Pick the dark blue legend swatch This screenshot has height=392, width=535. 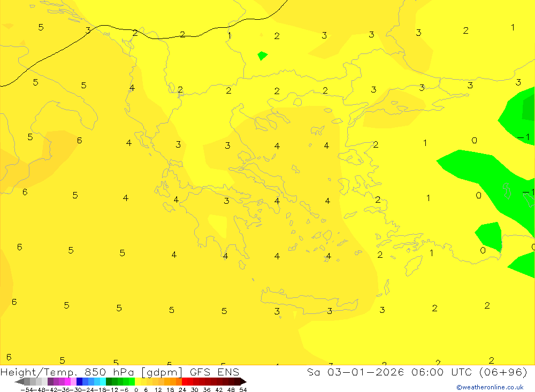80,382
